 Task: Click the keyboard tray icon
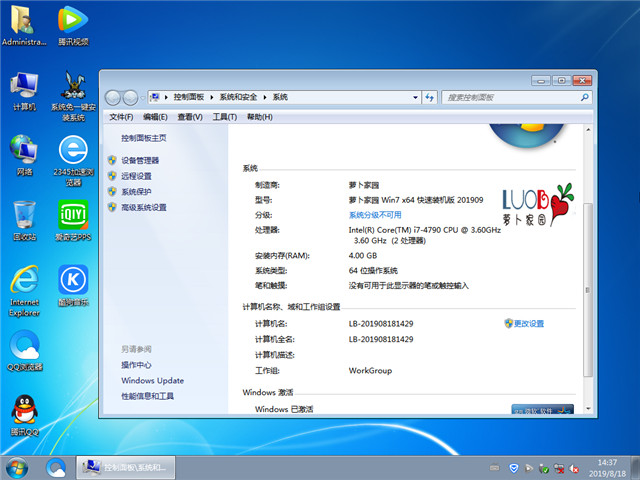click(x=494, y=468)
